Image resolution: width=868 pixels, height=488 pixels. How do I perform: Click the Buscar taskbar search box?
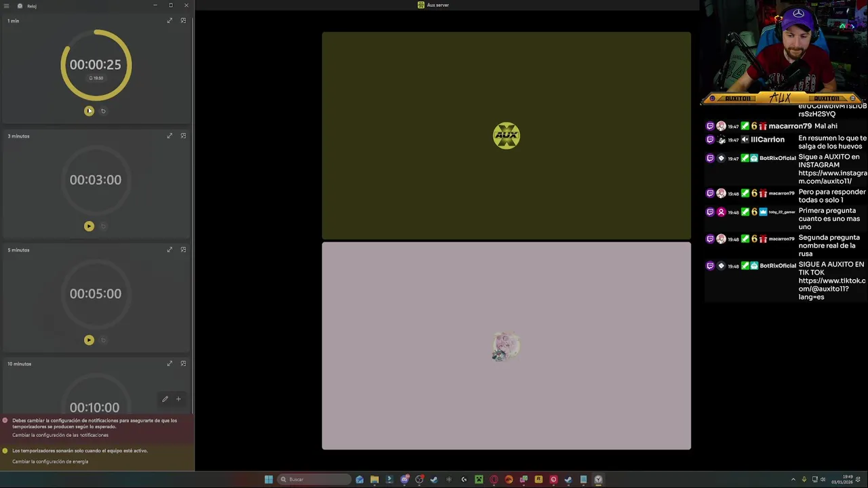tap(313, 479)
